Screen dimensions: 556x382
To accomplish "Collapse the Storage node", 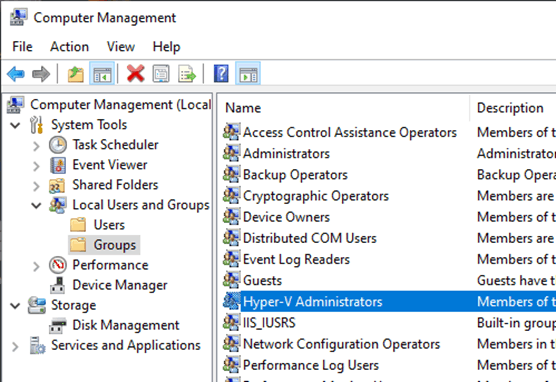I will tap(15, 305).
